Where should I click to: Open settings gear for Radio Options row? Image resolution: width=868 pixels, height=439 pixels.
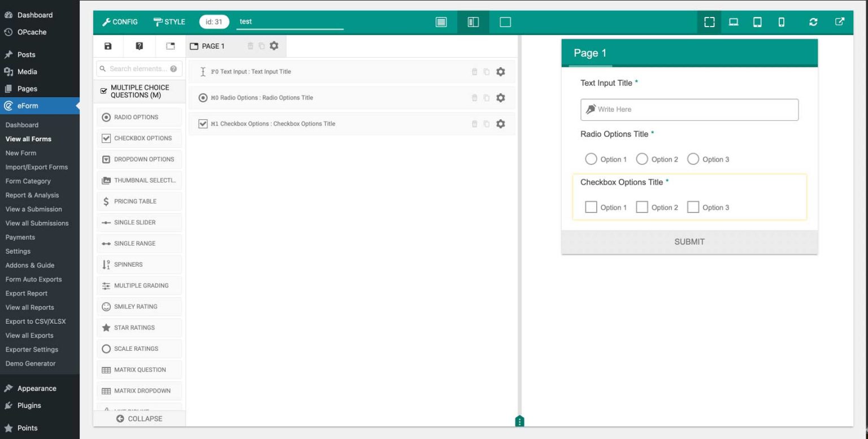[x=501, y=98]
